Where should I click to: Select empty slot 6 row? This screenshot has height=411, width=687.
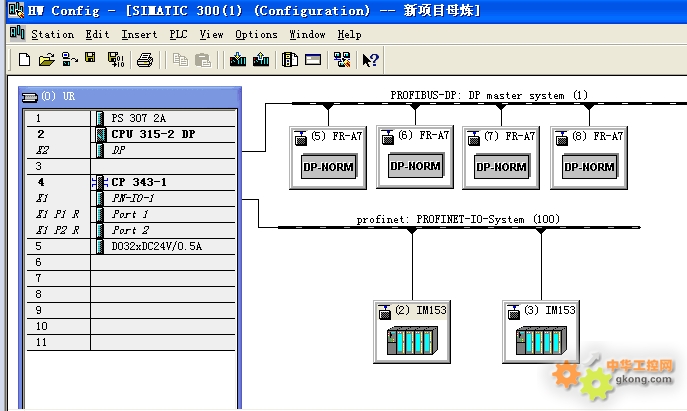[x=131, y=262]
